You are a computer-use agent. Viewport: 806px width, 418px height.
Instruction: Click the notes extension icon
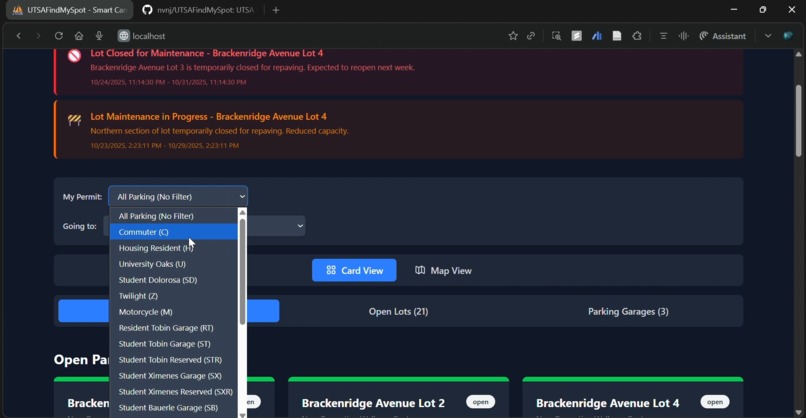point(576,35)
